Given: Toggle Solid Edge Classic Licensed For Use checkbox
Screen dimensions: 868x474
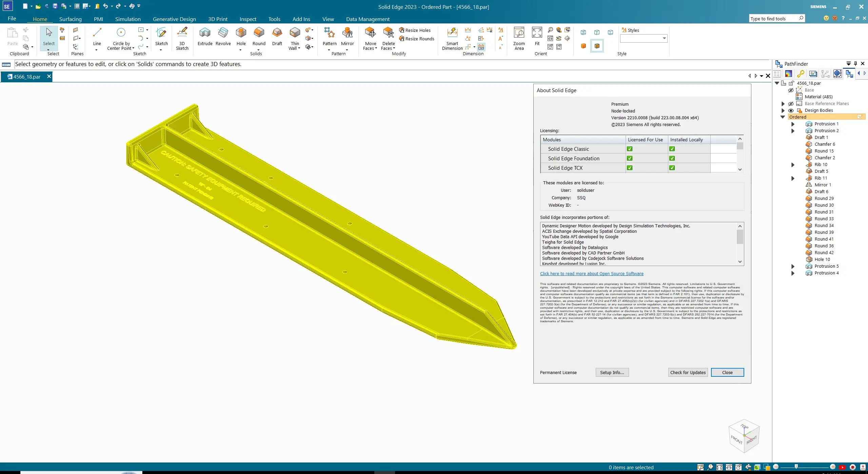Looking at the screenshot, I should point(630,149).
